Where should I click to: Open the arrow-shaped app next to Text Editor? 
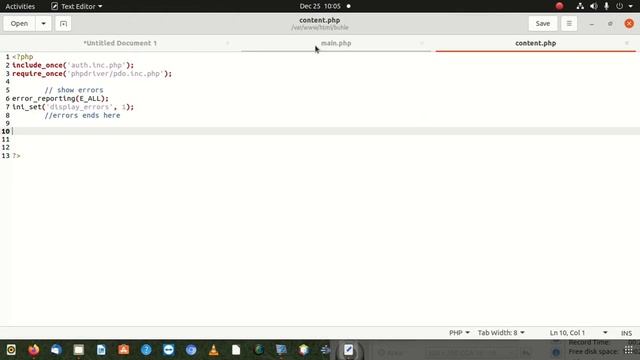pyautogui.click(x=326, y=350)
